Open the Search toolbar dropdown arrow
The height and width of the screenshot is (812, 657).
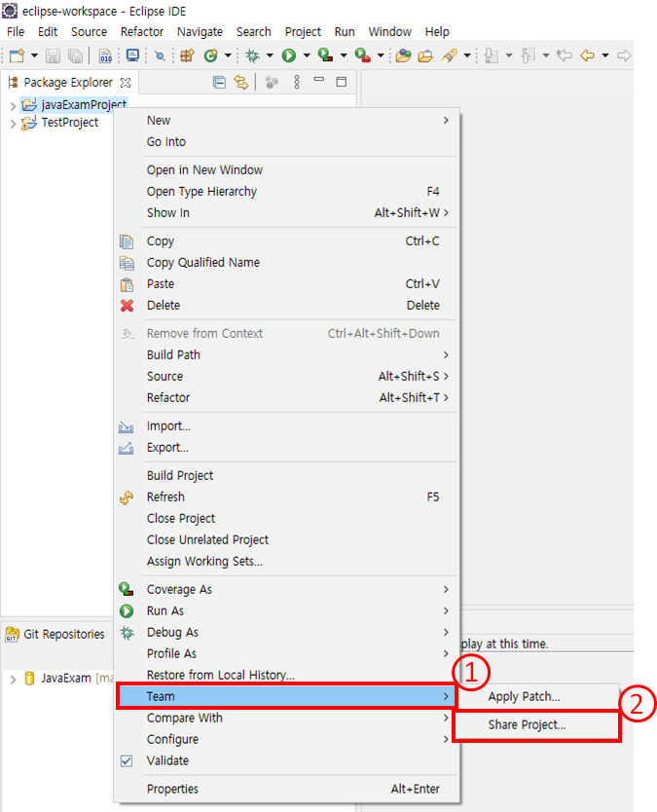[467, 55]
